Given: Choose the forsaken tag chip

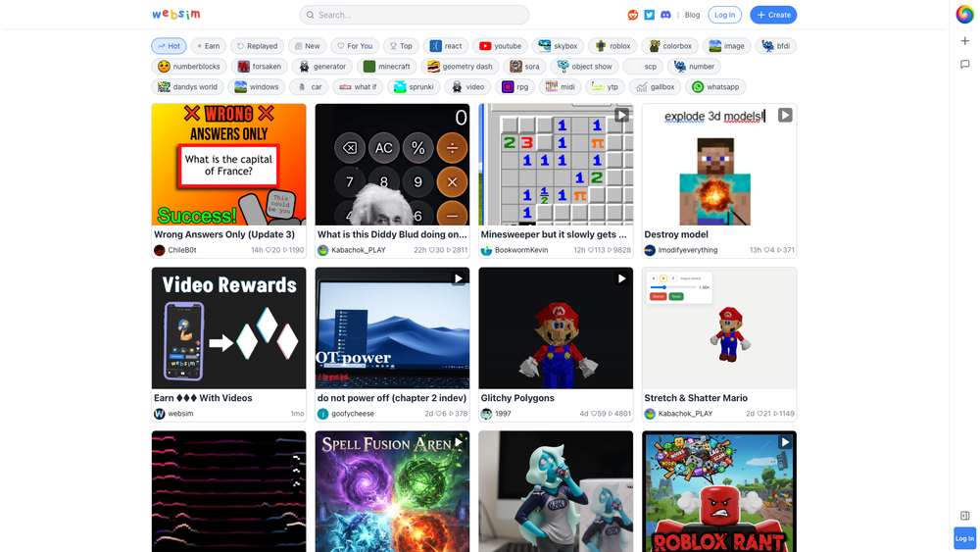Looking at the screenshot, I should coord(259,67).
